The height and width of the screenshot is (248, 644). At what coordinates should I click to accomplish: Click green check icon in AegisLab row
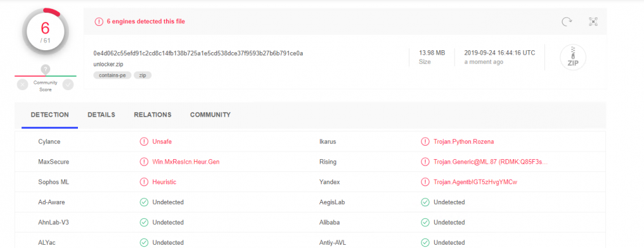tap(425, 202)
